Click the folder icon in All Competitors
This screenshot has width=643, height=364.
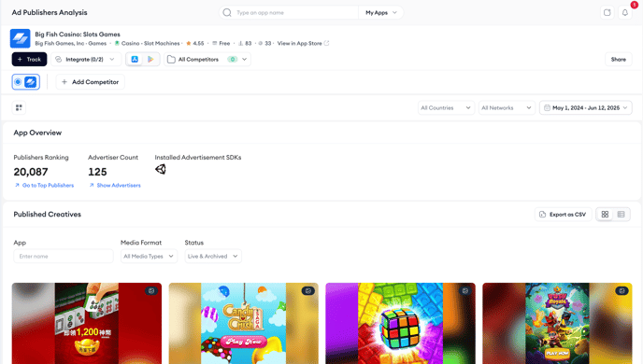pos(171,60)
